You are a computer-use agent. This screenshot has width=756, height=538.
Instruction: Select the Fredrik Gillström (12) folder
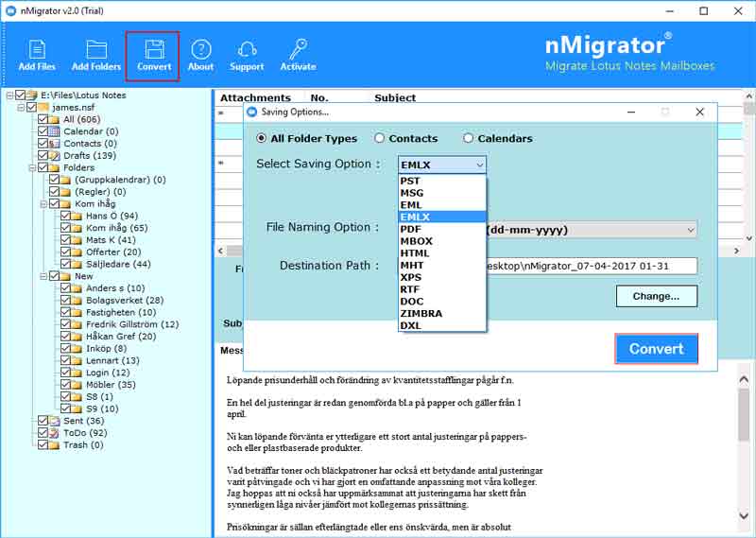click(132, 324)
